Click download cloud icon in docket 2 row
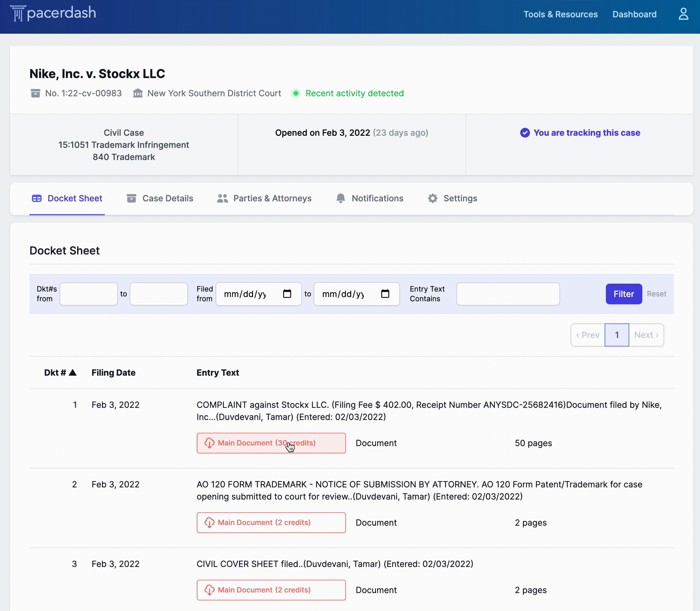700x611 pixels. point(209,522)
